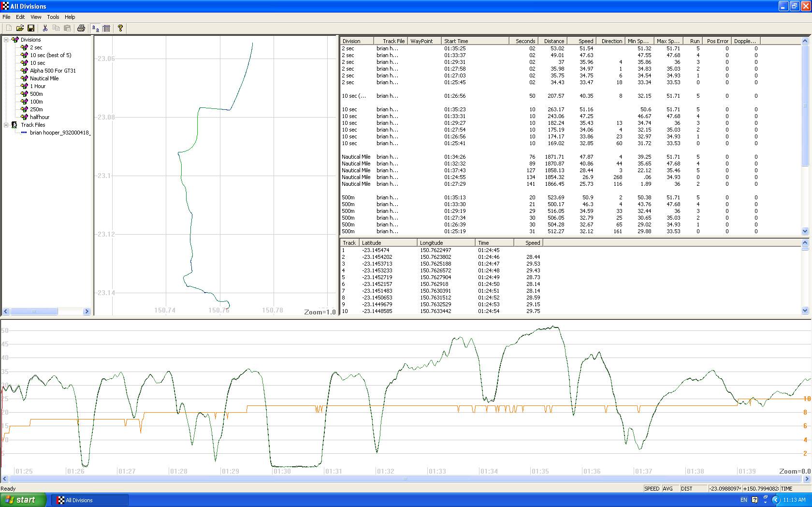Switch to the details list view icon
The height and width of the screenshot is (507, 812).
(106, 29)
